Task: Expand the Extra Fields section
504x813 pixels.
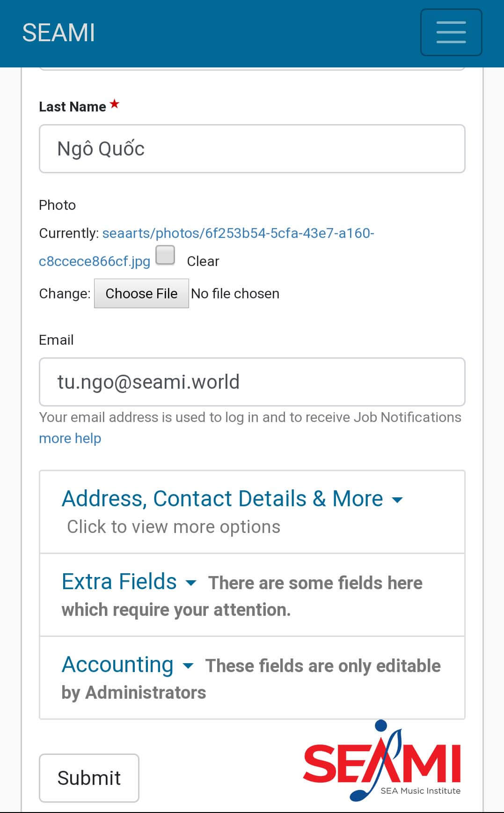Action: click(119, 582)
